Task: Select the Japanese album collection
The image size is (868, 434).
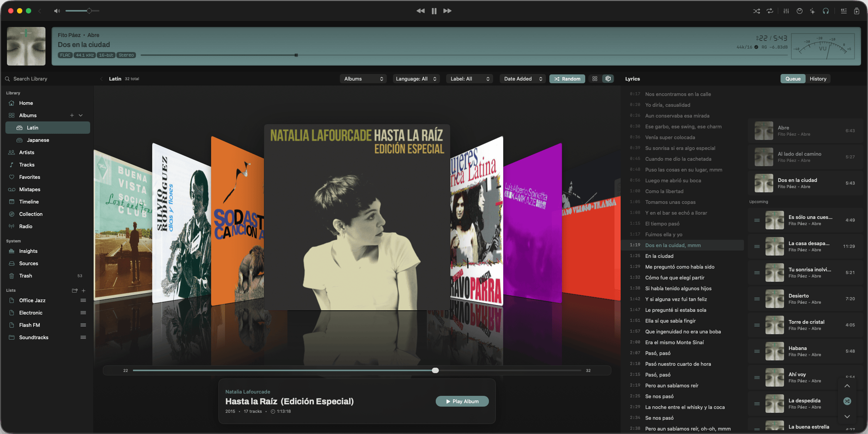Action: pos(47,140)
